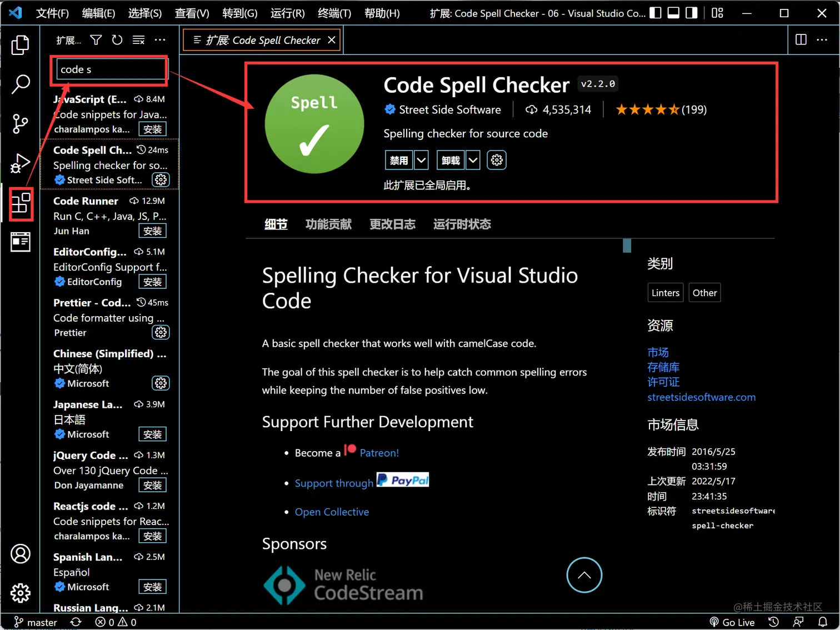Clear the extension search results

point(138,39)
